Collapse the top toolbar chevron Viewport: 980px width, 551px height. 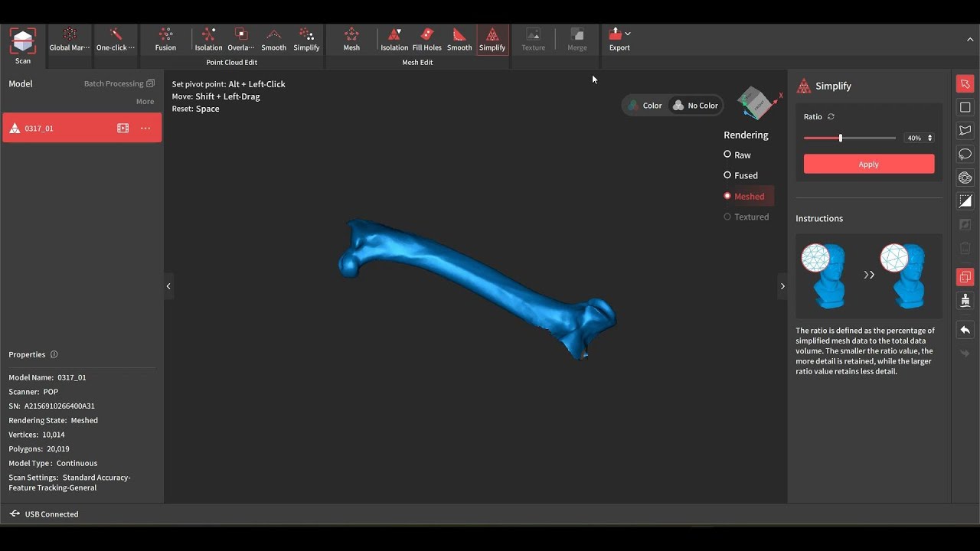[971, 39]
